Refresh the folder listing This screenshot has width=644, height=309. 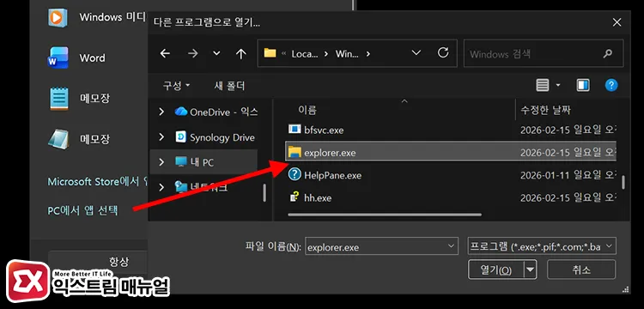443,52
